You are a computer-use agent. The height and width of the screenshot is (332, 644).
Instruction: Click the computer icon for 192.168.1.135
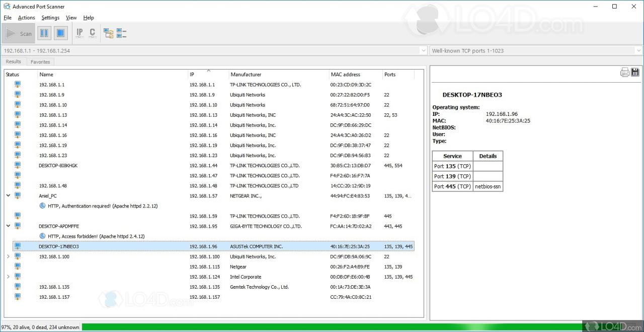[18, 286]
